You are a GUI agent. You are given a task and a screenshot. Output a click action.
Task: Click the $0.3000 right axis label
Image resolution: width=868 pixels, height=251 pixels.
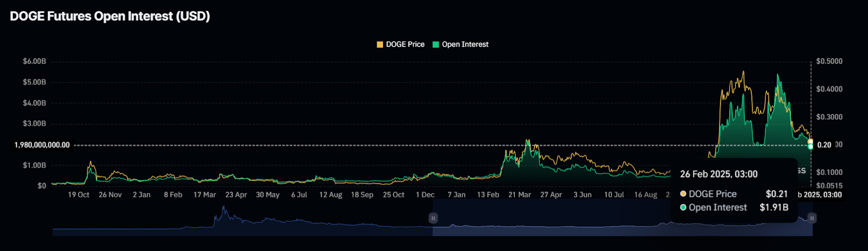(829, 117)
